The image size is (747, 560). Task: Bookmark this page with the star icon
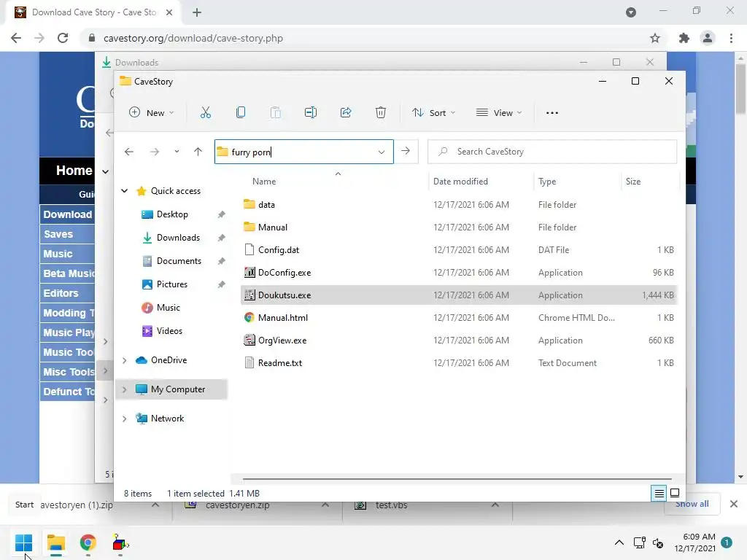pos(655,38)
